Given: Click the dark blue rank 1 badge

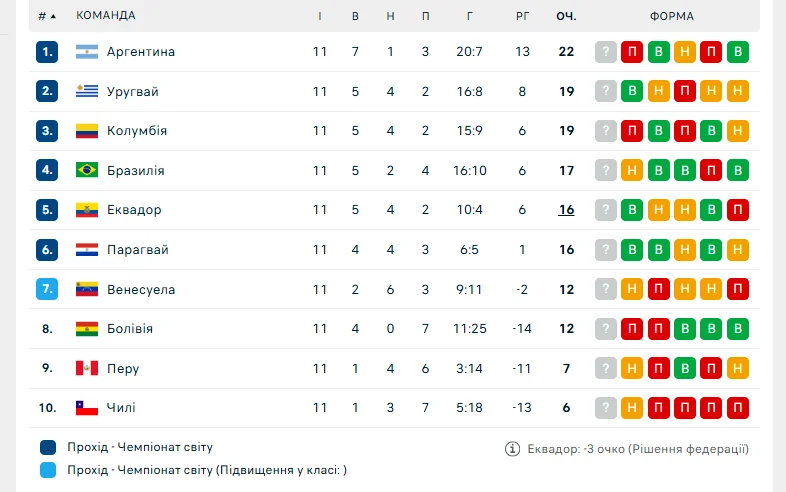Looking at the screenshot, I should [x=47, y=52].
